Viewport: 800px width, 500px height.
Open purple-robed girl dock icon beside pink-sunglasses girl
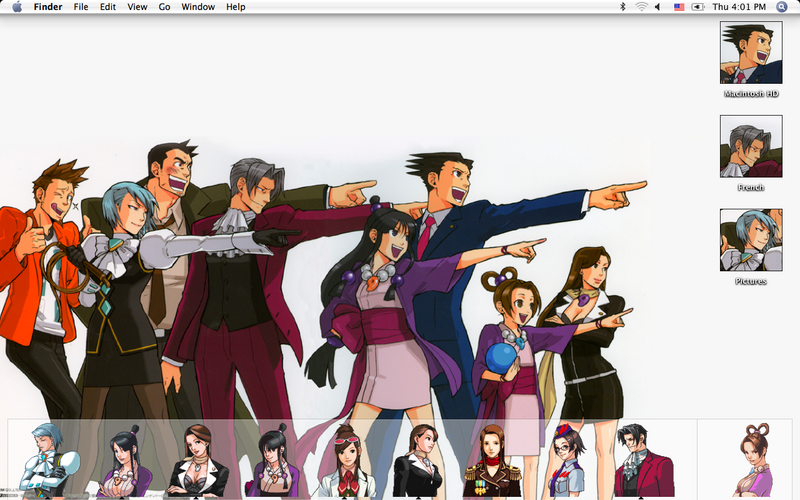[x=273, y=461]
